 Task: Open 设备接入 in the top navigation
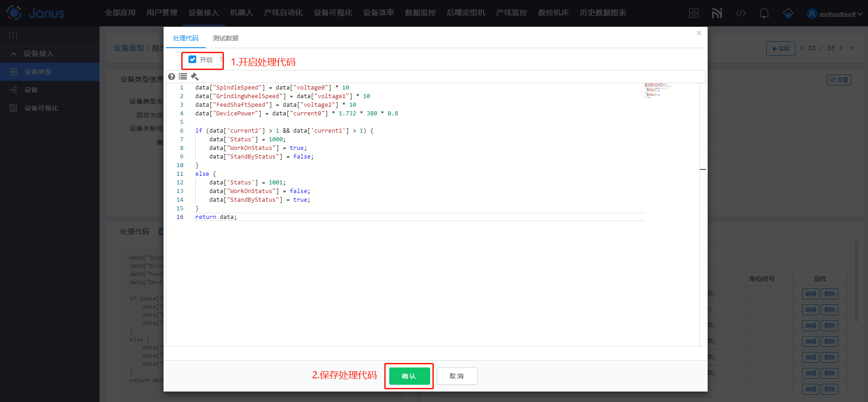(204, 13)
